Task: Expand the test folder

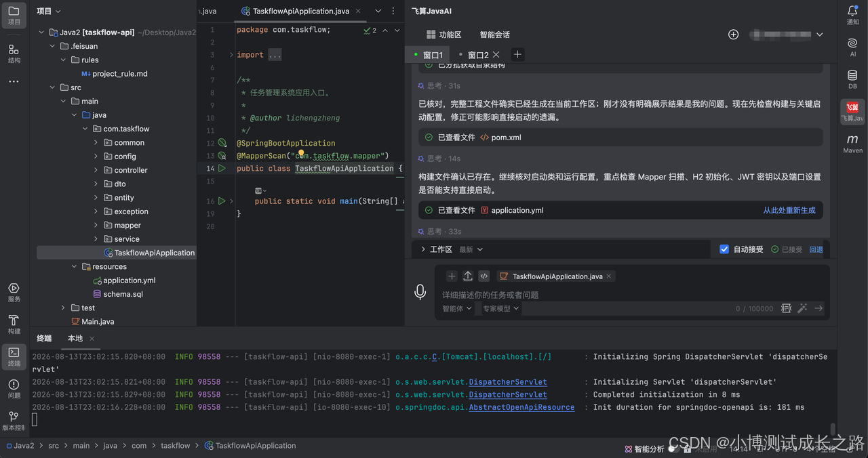Action: (63, 308)
